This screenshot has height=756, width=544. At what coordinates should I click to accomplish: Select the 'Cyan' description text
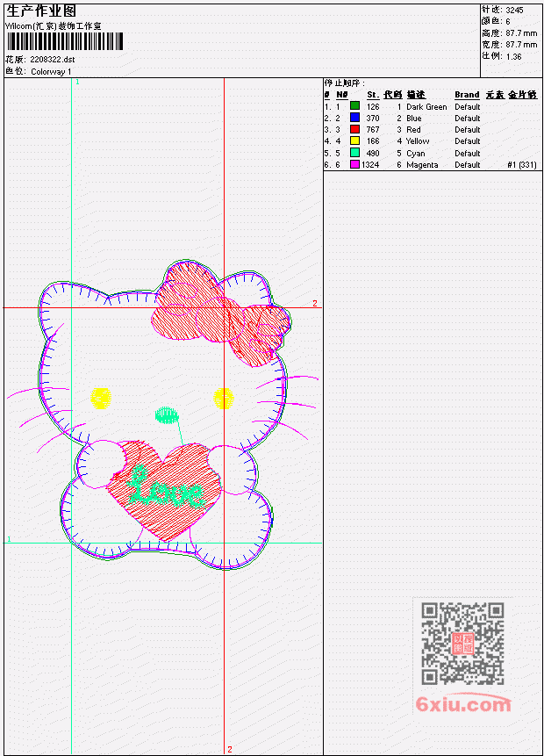[x=415, y=154]
